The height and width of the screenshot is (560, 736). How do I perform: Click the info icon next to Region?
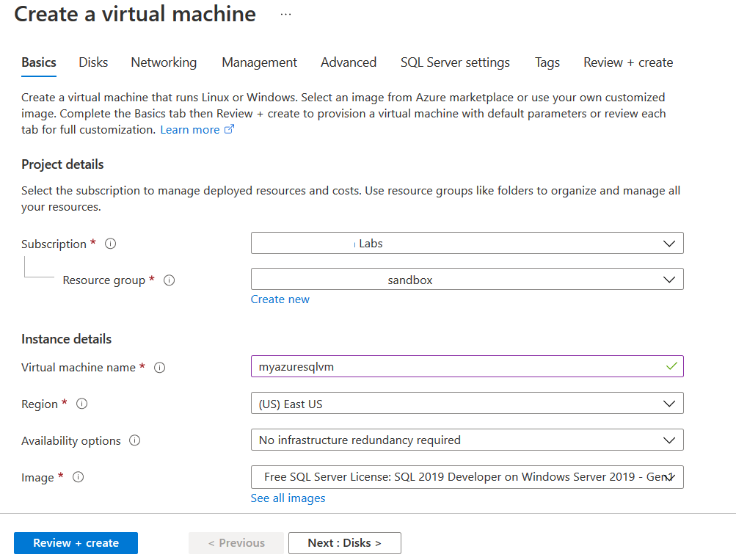(82, 404)
